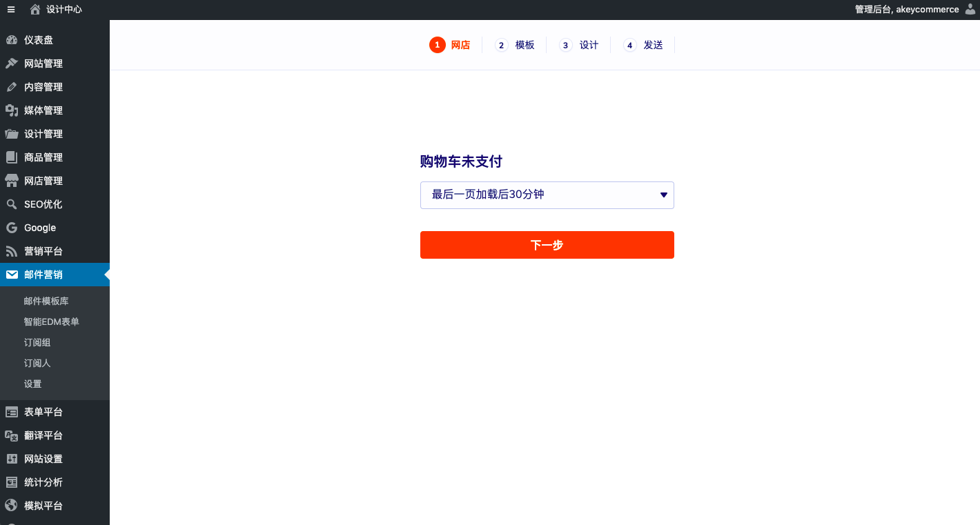Click the 邮件营销 envelope icon
Image resolution: width=980 pixels, height=525 pixels.
[12, 275]
